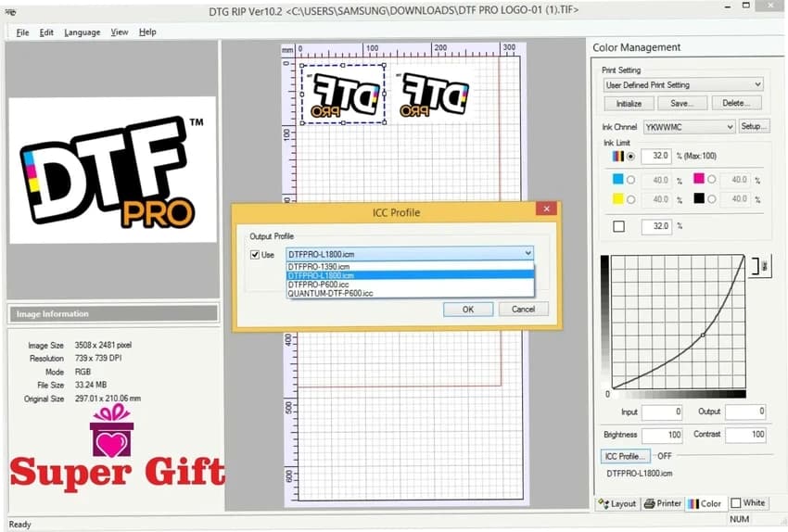Click the application icon in title bar
Viewport: 788px width, 532px height.
point(10,12)
